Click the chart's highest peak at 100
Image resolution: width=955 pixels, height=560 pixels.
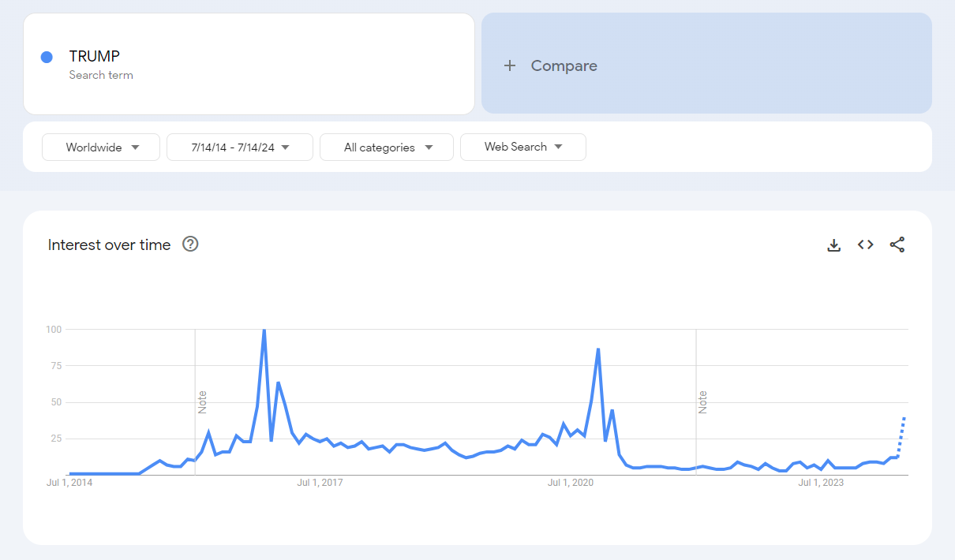(x=264, y=330)
